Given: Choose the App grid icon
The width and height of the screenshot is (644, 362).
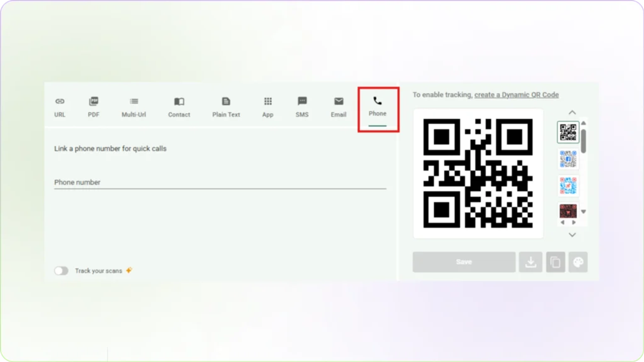Looking at the screenshot, I should coord(268,101).
